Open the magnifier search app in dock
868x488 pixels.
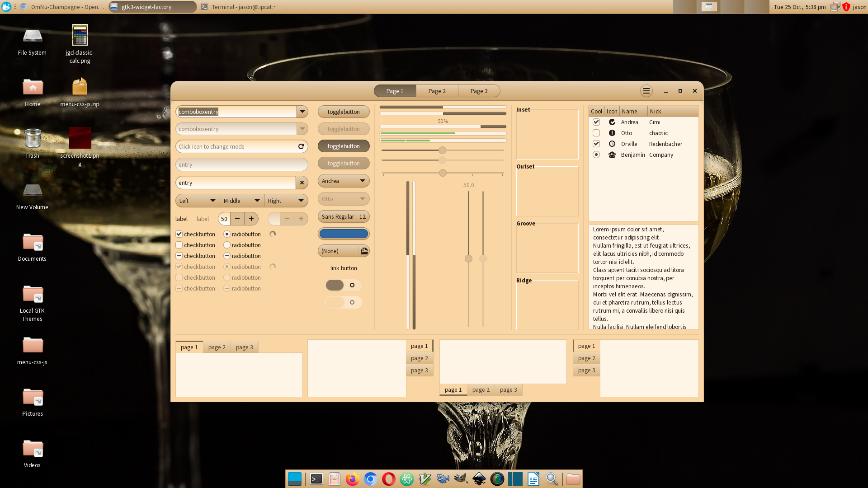click(x=552, y=479)
